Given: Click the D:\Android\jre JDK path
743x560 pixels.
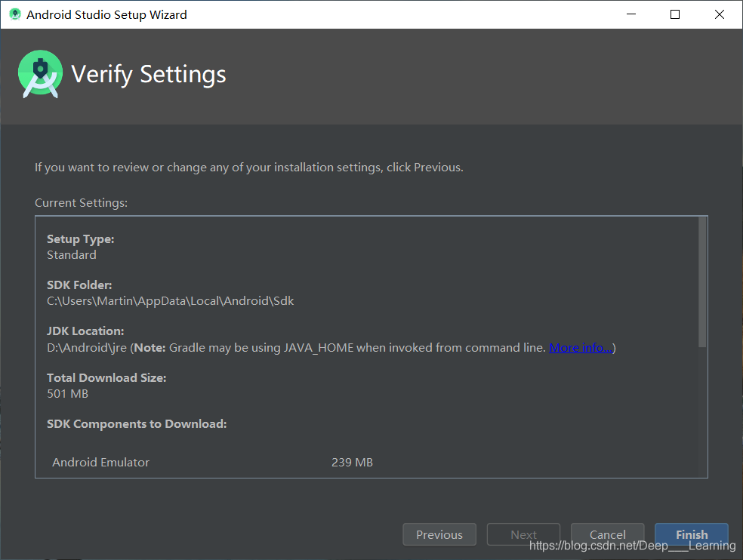Looking at the screenshot, I should [87, 348].
